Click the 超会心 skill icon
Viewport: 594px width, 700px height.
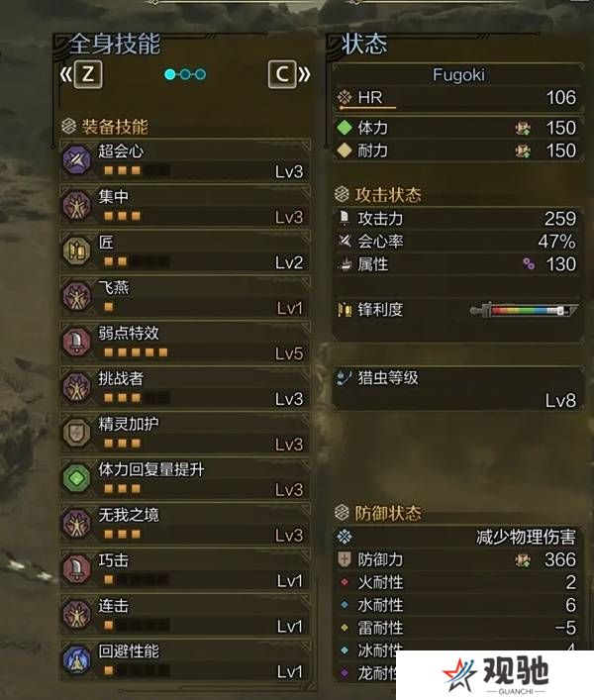click(77, 159)
